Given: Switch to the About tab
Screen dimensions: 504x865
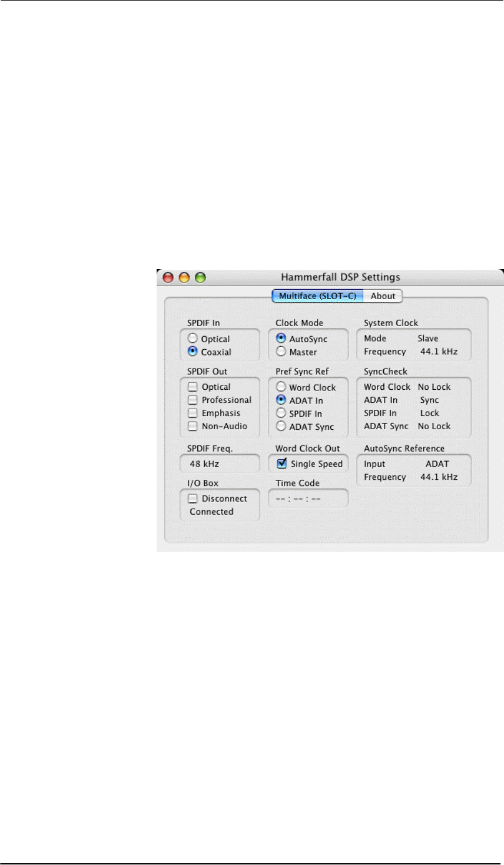Looking at the screenshot, I should pyautogui.click(x=383, y=296).
